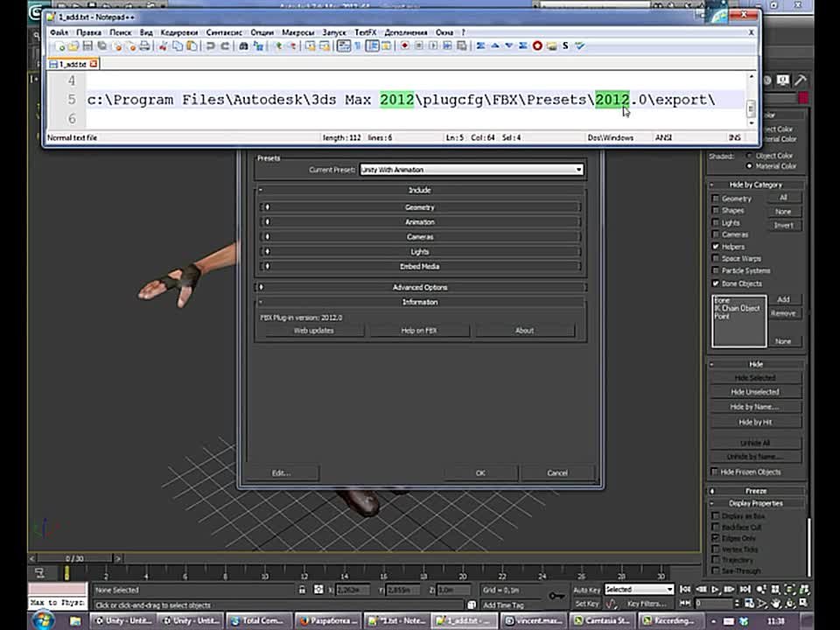Viewport: 840px width, 630px height.
Task: Click Go to Start playback button in 3ds Max
Action: 685,589
